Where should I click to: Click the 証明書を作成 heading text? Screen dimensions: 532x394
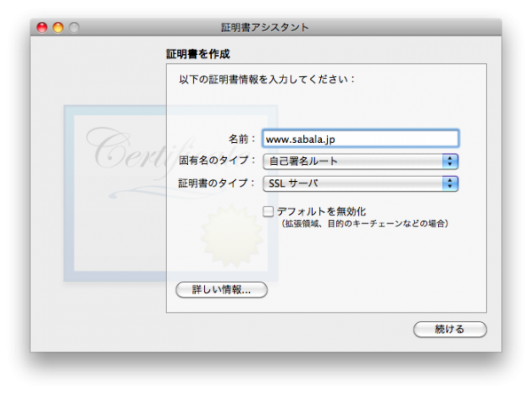(x=198, y=53)
